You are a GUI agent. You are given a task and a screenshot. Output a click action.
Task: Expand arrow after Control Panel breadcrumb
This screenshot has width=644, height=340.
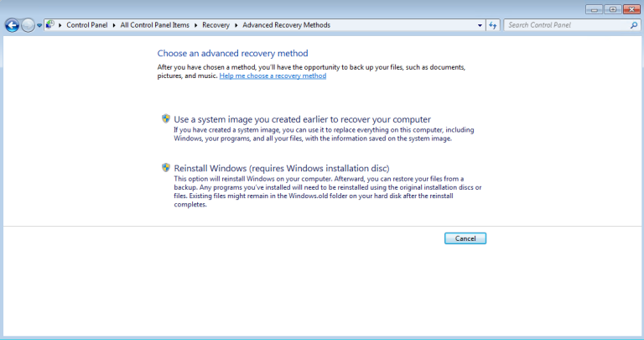click(114, 25)
